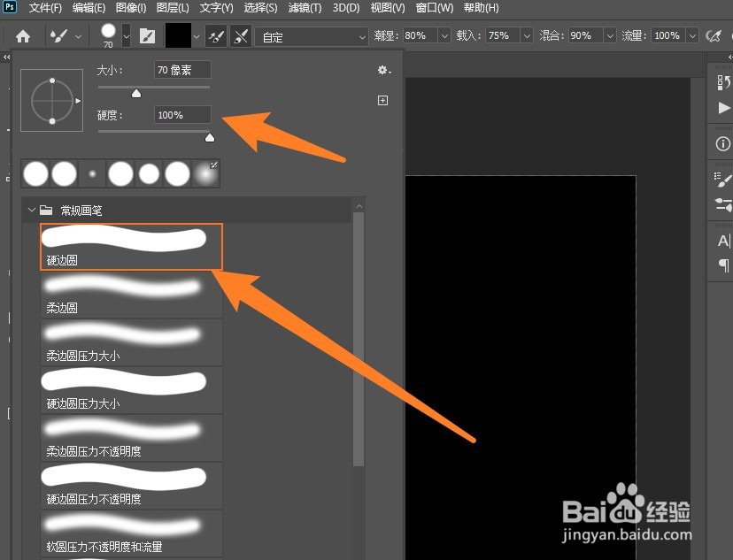Image resolution: width=733 pixels, height=560 pixels.
Task: Open the brush load options arrow beside swatch
Action: (x=197, y=36)
